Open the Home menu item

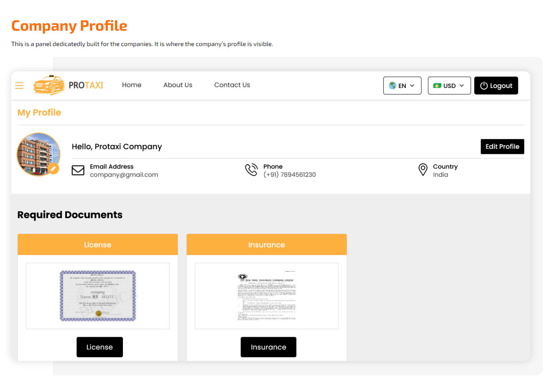pyautogui.click(x=132, y=85)
